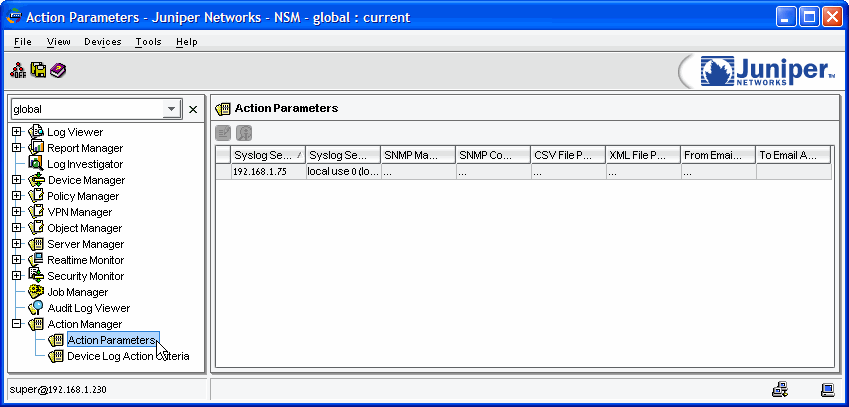Expand the VPN Manager node
The height and width of the screenshot is (407, 849).
click(x=17, y=212)
